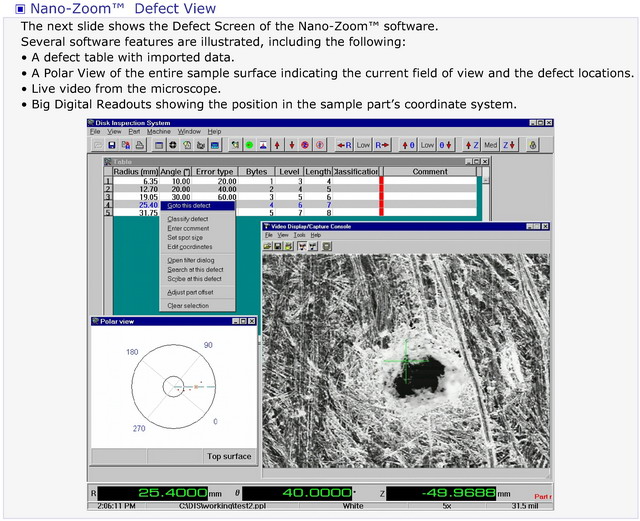Click the camera icon in main toolbar
The width and height of the screenshot is (640, 521).
(201, 145)
